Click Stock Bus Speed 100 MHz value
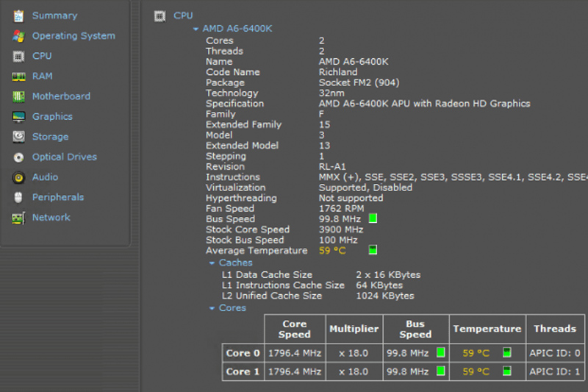The width and height of the screenshot is (588, 392). [338, 240]
